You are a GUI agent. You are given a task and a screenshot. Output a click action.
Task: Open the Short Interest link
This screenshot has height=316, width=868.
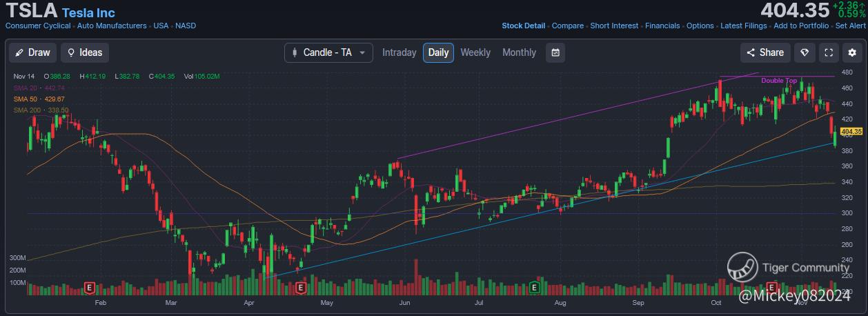click(x=614, y=26)
